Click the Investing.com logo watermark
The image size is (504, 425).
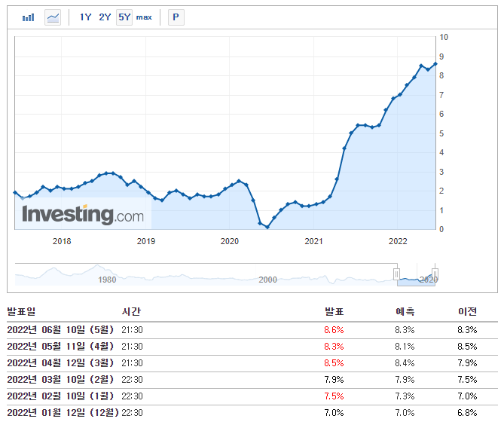(x=83, y=215)
